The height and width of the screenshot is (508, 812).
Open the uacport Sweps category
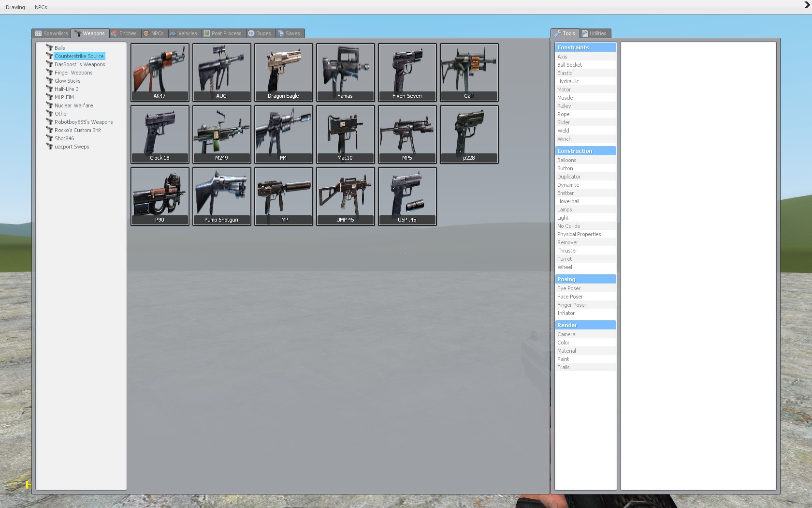click(72, 147)
